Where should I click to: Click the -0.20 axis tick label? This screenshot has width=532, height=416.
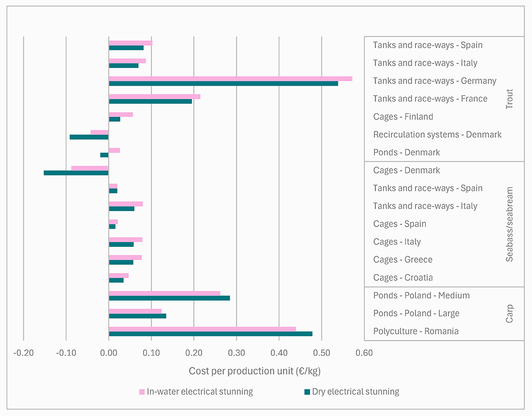coord(23,353)
